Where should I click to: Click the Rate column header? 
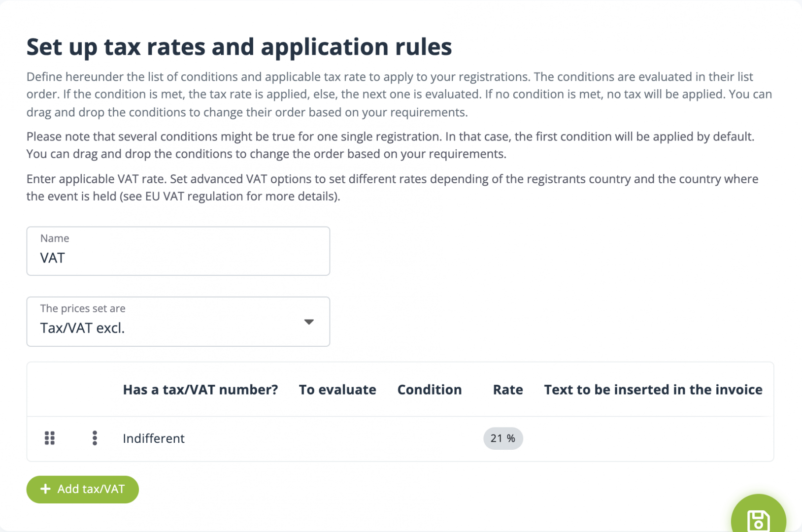508,390
